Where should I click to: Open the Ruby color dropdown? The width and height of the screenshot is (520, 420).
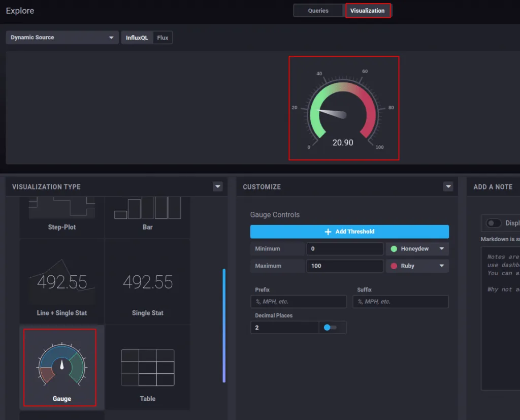point(417,266)
